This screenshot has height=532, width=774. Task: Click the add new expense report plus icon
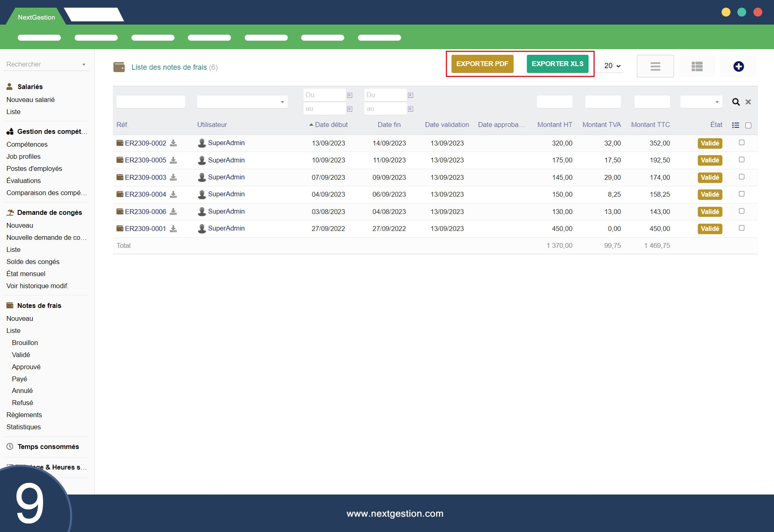coord(738,66)
